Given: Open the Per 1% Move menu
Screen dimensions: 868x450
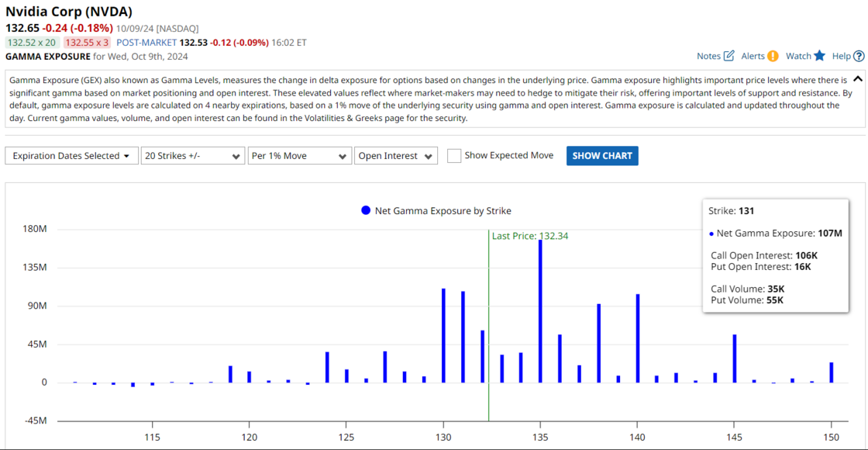Looking at the screenshot, I should pyautogui.click(x=299, y=155).
